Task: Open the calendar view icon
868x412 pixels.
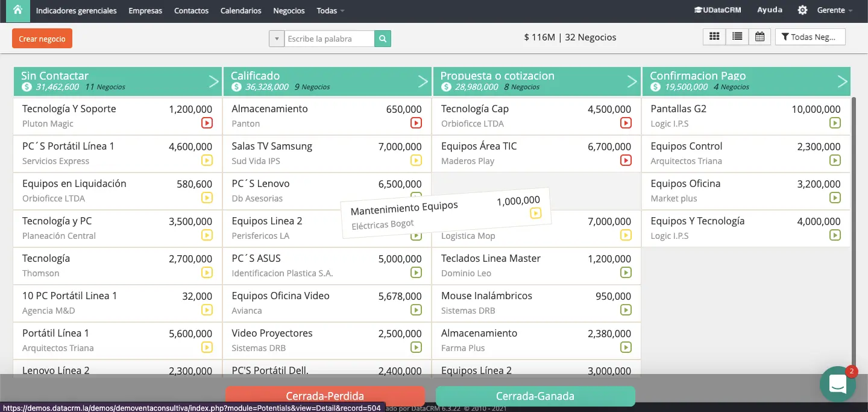Action: click(x=759, y=36)
